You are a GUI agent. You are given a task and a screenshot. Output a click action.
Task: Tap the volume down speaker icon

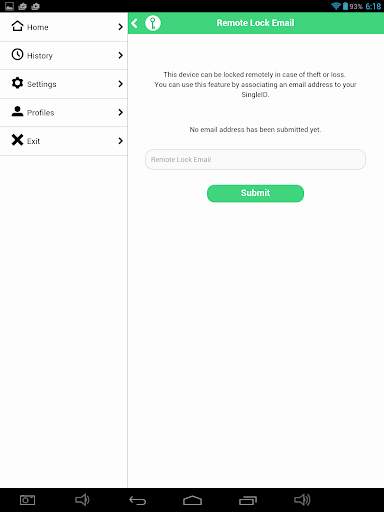pyautogui.click(x=82, y=500)
